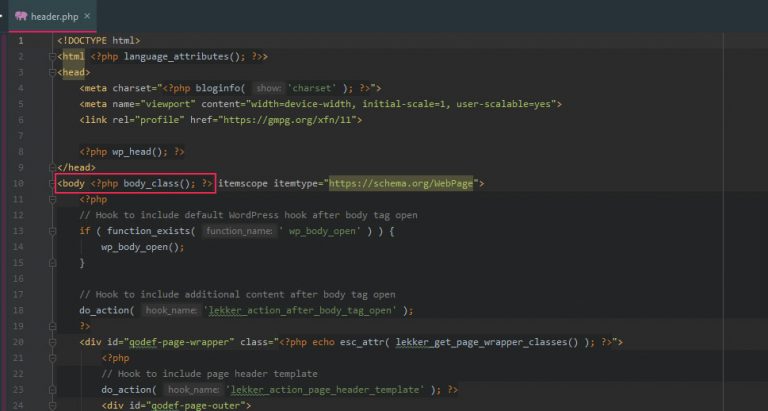Viewport: 768px width, 411px height.
Task: Collapse the body tag fold on line 10
Action: point(52,184)
